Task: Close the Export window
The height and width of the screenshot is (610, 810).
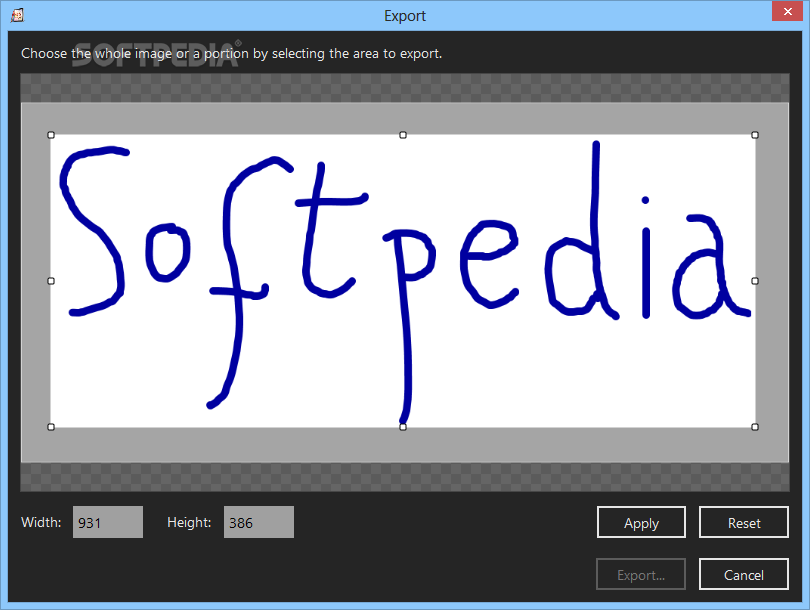Action: click(787, 11)
